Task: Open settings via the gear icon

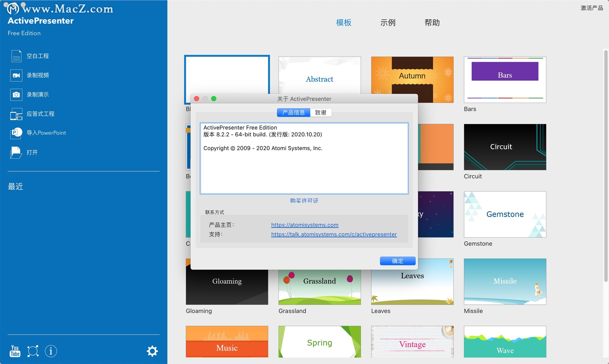Action: click(152, 351)
